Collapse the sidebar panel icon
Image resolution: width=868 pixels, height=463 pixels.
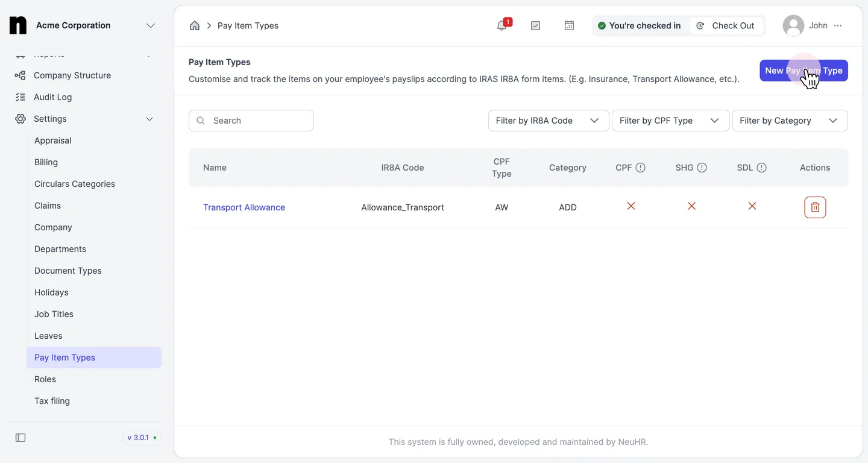(x=20, y=438)
